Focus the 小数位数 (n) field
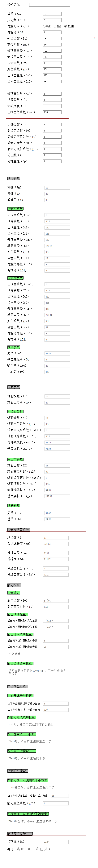The width and height of the screenshot is (98, 868). click(52, 124)
